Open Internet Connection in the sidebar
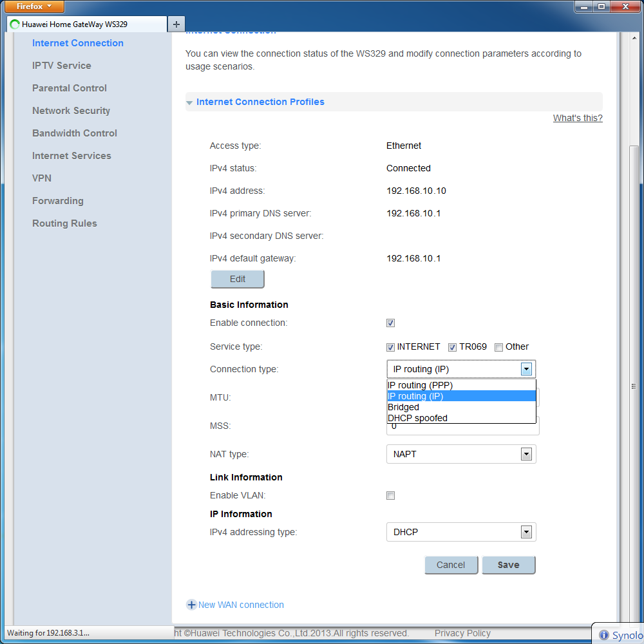The width and height of the screenshot is (644, 644). [x=78, y=43]
